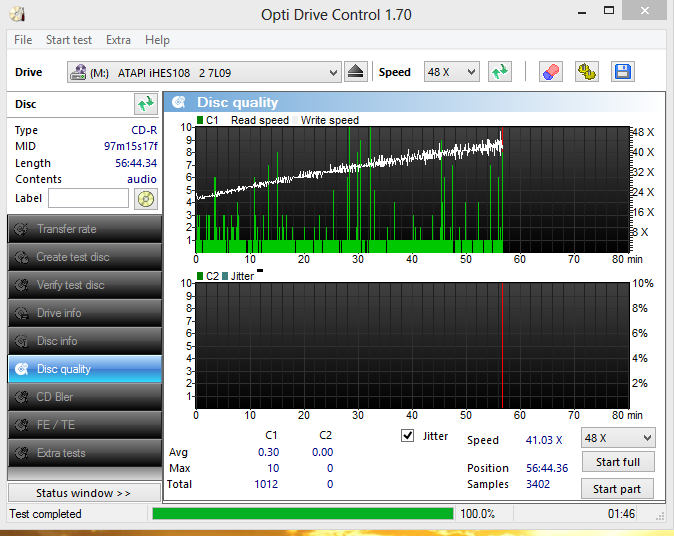Click the Start full button
674x536 pixels.
click(x=618, y=462)
